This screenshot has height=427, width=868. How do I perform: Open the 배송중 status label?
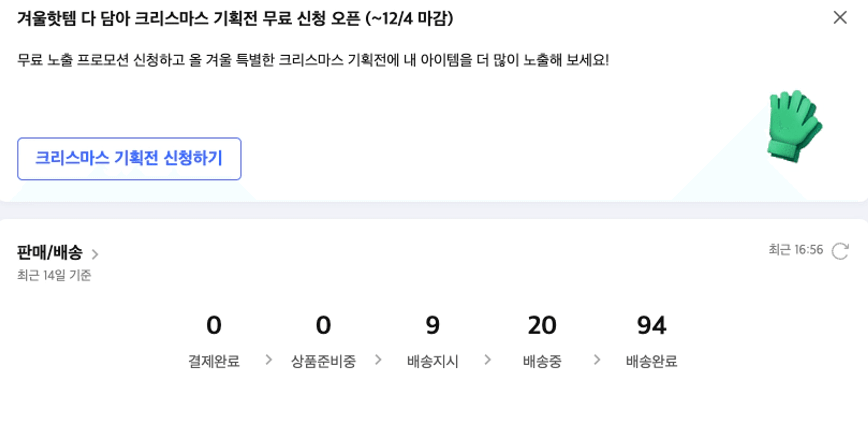542,361
